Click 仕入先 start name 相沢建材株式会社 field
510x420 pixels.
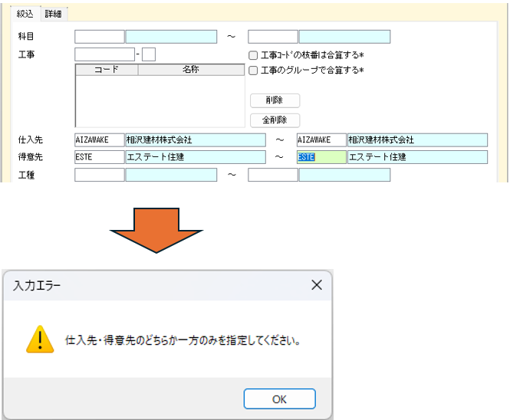[x=196, y=140]
